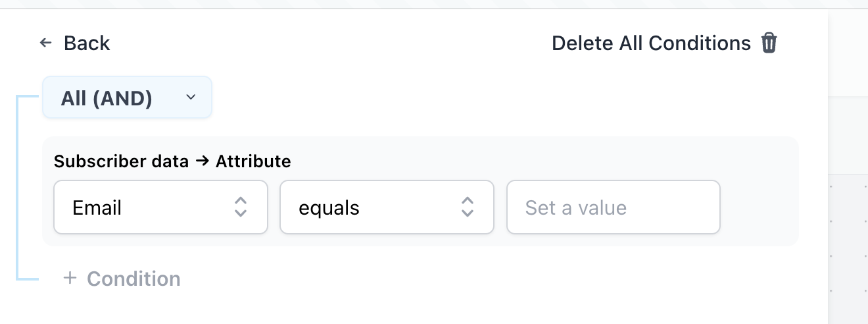Click the plus icon next to Condition
Viewport: 868px width, 324px height.
click(x=70, y=278)
